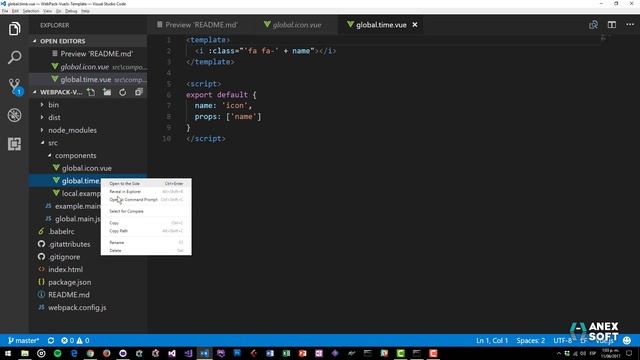
Task: Collapse the OPEN EDITORS section
Action: coord(62,41)
